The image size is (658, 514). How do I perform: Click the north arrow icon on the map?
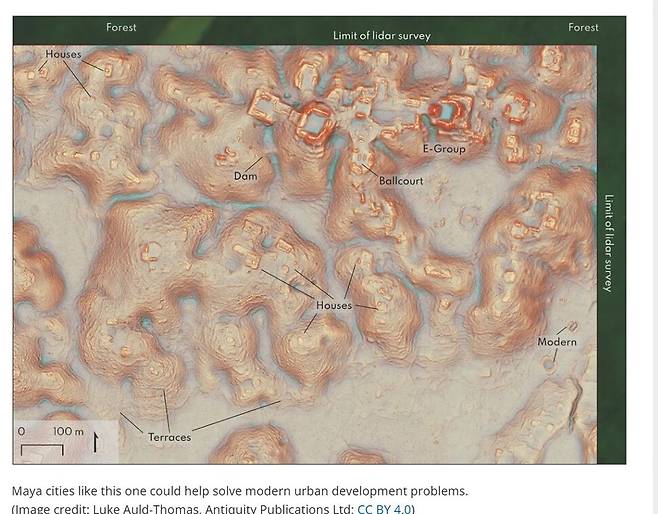coord(96,440)
